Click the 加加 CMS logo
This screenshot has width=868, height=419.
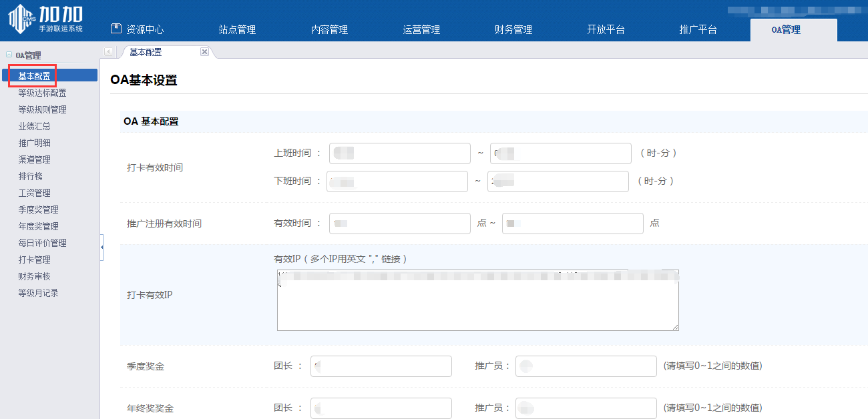[45, 19]
